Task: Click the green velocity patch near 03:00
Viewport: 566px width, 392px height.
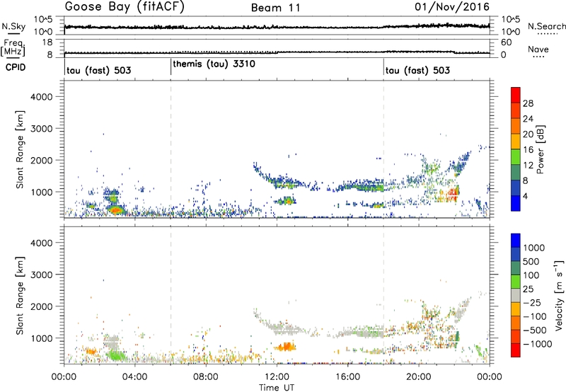Action: [116, 356]
